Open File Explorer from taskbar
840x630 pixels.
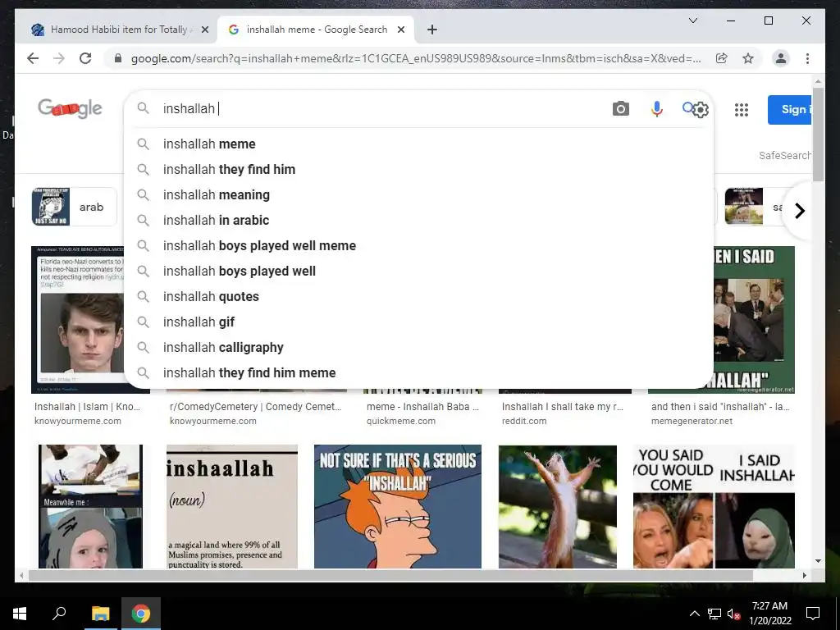tap(100, 614)
